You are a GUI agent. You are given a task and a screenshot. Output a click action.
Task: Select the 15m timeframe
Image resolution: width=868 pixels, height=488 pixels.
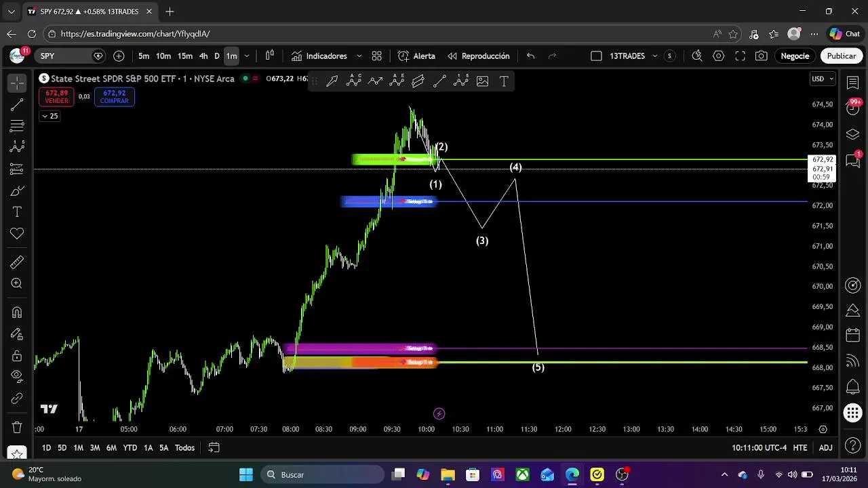(x=185, y=56)
